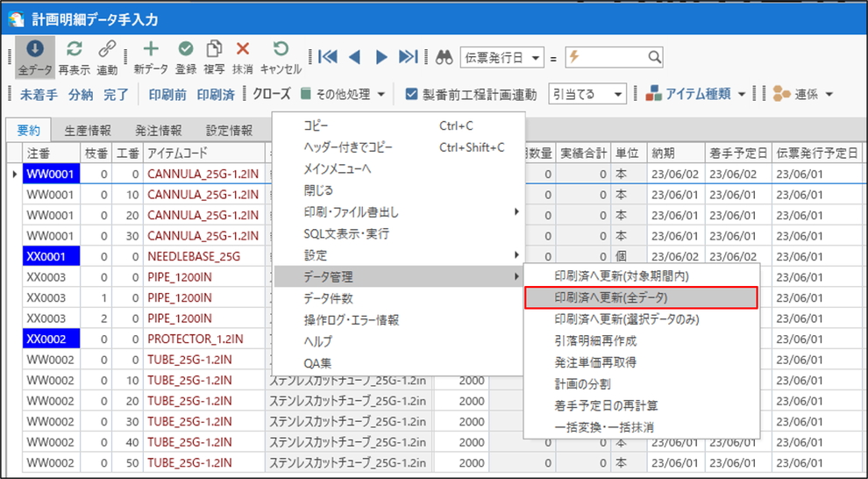
Task: Select cell NEEDLEBASE_25G
Action: tap(204, 256)
